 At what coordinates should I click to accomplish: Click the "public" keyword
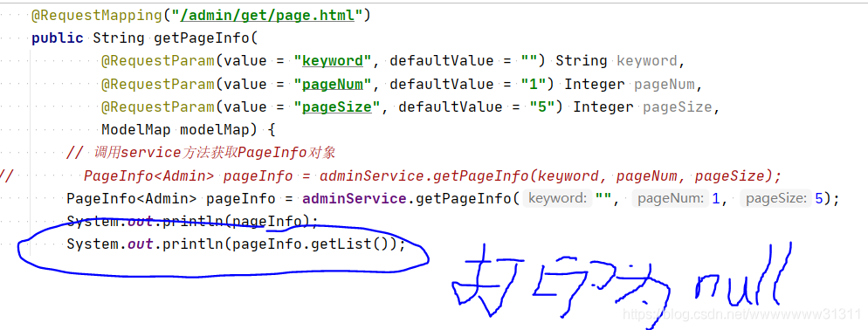click(x=57, y=38)
